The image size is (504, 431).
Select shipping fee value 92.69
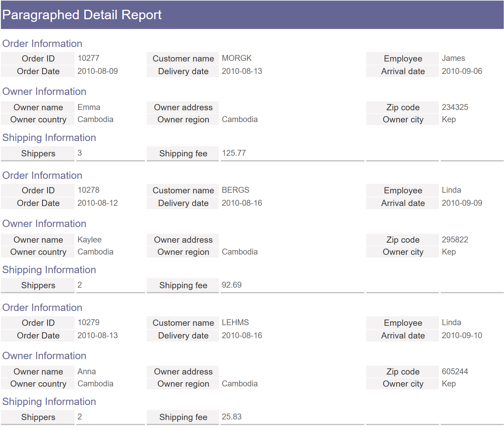(232, 285)
